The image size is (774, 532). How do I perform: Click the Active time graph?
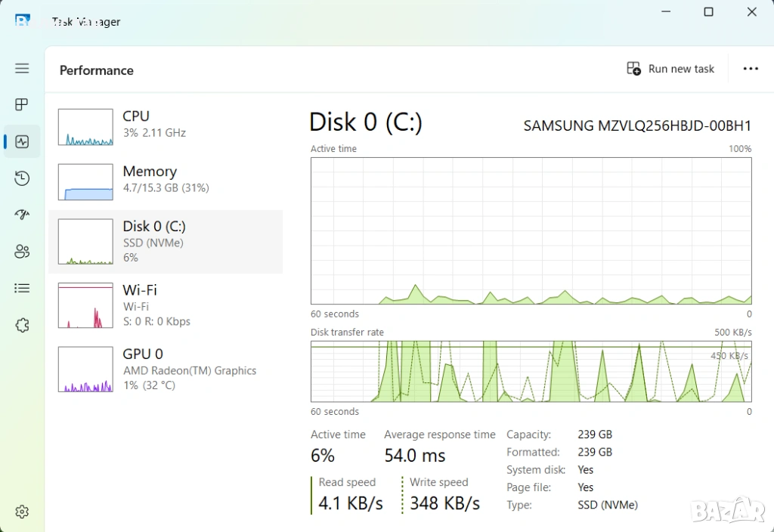pyautogui.click(x=531, y=230)
